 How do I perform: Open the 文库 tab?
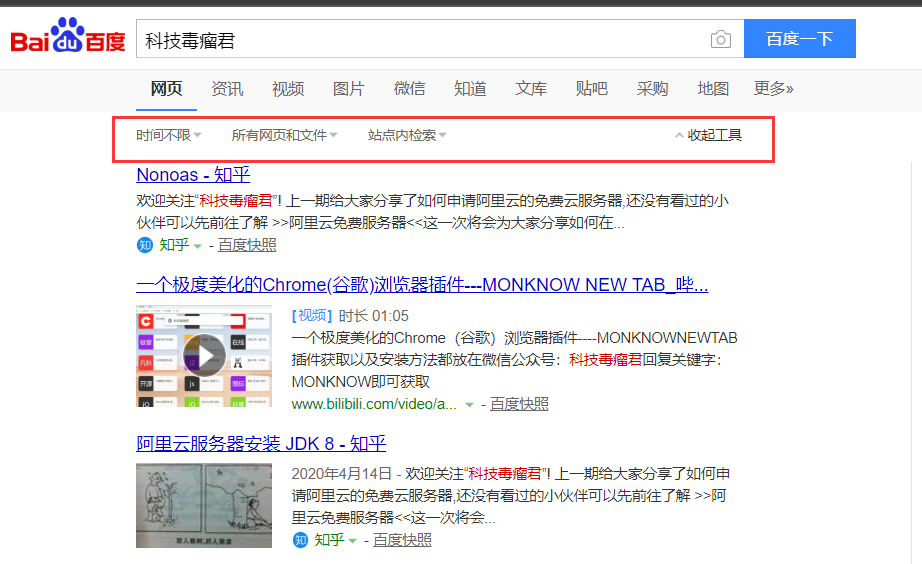coord(531,89)
